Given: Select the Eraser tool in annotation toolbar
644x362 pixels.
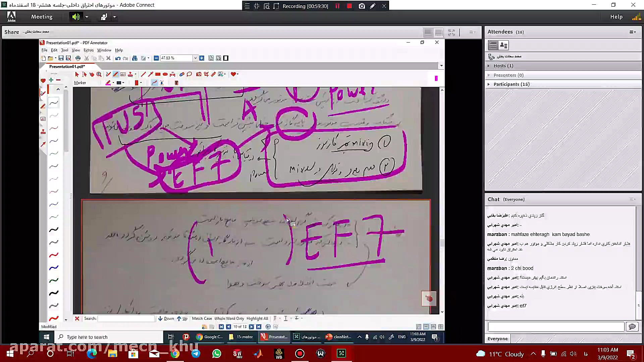Looking at the screenshot, I should (x=181, y=74).
